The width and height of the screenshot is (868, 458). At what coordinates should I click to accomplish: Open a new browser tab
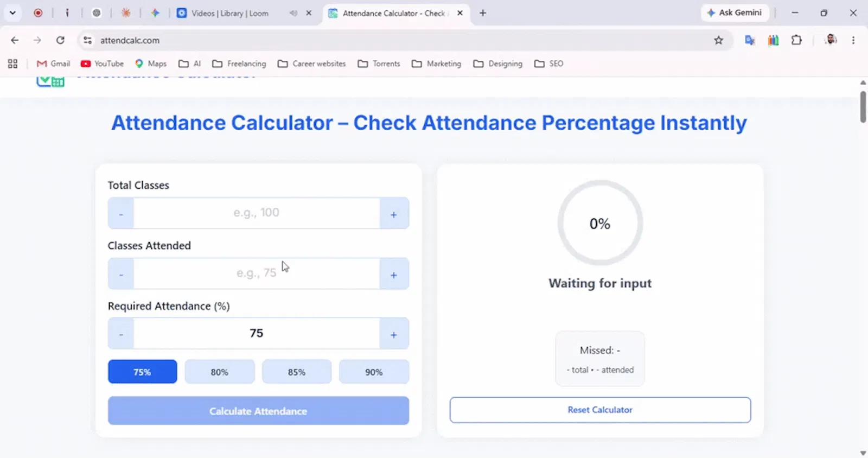(483, 13)
